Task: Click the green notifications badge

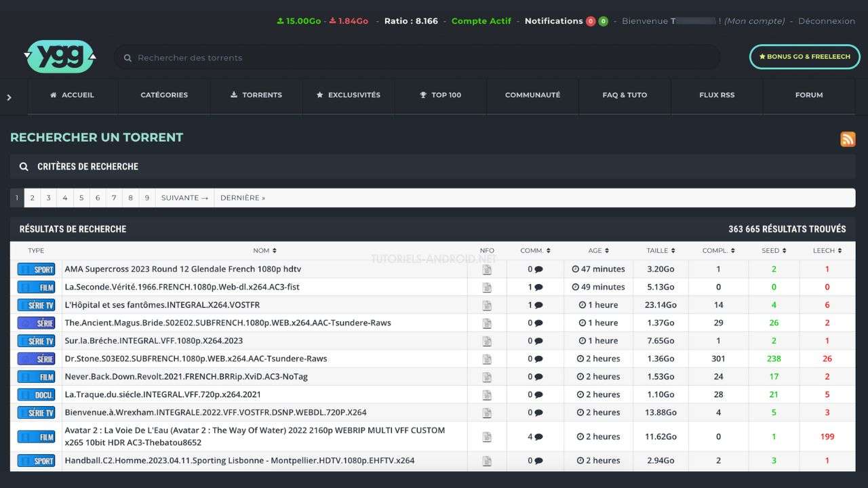Action: pos(604,21)
